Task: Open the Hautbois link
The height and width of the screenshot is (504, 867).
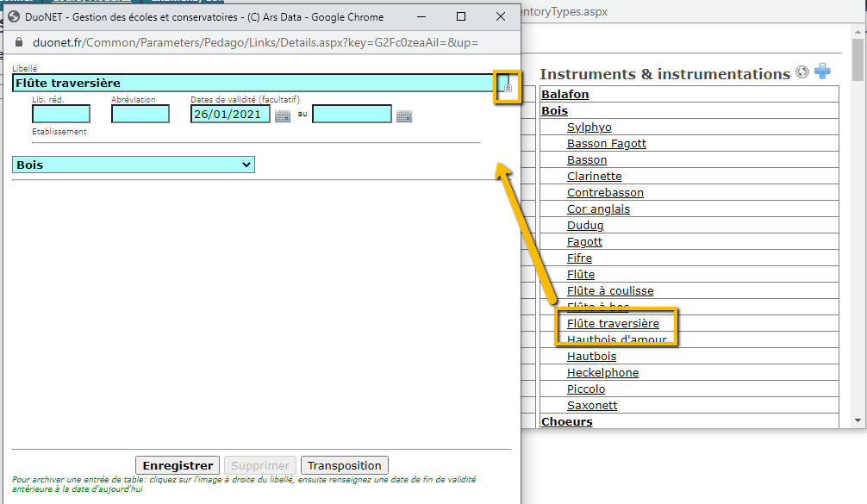Action: pos(591,357)
